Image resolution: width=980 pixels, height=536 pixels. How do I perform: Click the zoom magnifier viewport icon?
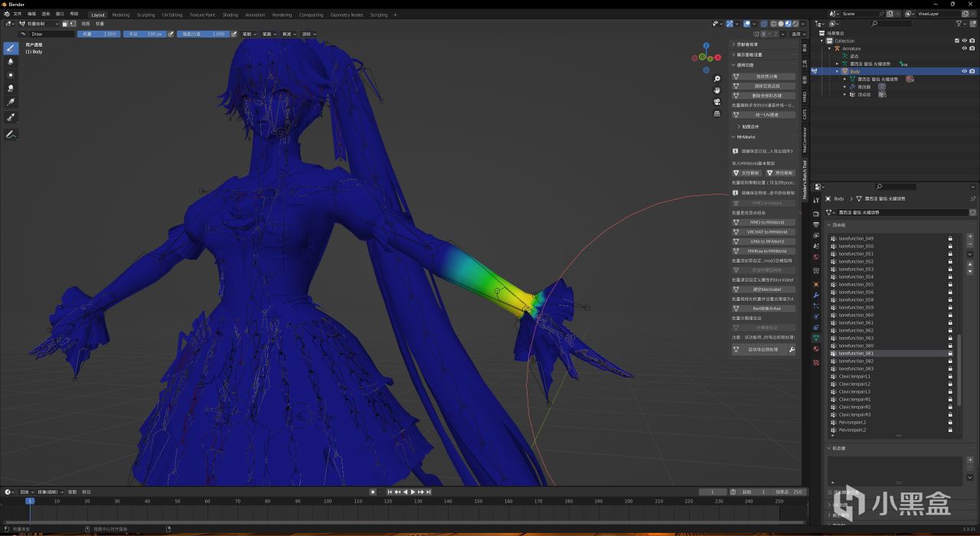tap(717, 79)
